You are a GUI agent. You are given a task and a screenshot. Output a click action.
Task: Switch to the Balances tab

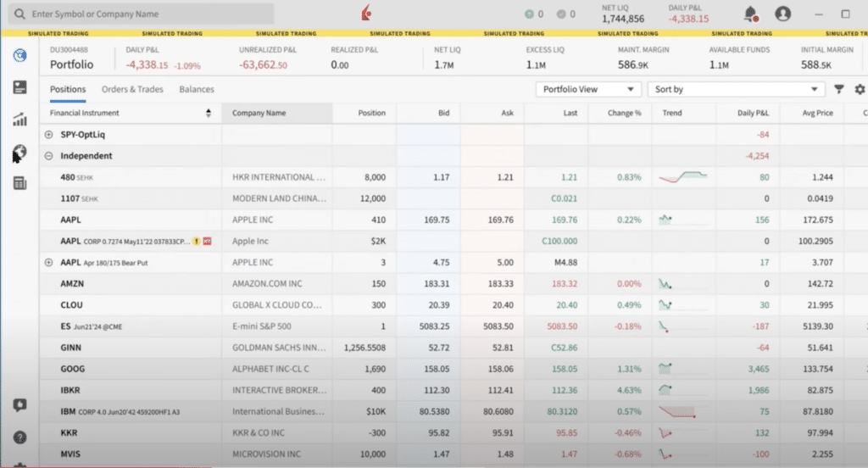(197, 89)
